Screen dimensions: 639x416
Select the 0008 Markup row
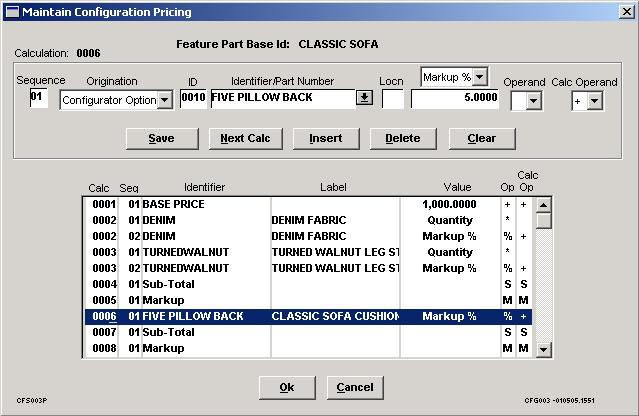pos(308,348)
